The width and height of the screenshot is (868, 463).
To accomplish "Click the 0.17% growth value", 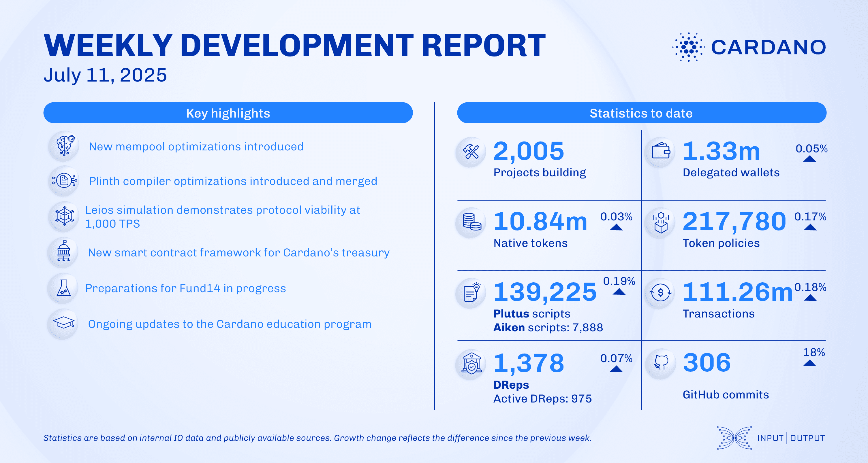I will point(810,216).
